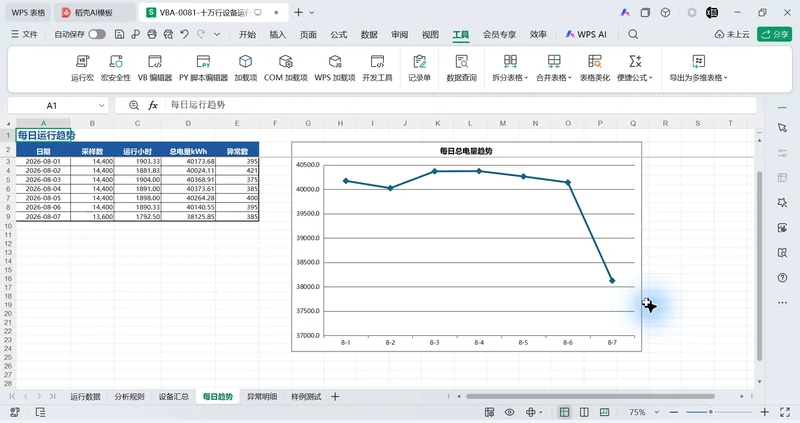Screen dimensions: 800x423
Task: Enter full screen via status bar icon
Action: pyautogui.click(x=785, y=412)
